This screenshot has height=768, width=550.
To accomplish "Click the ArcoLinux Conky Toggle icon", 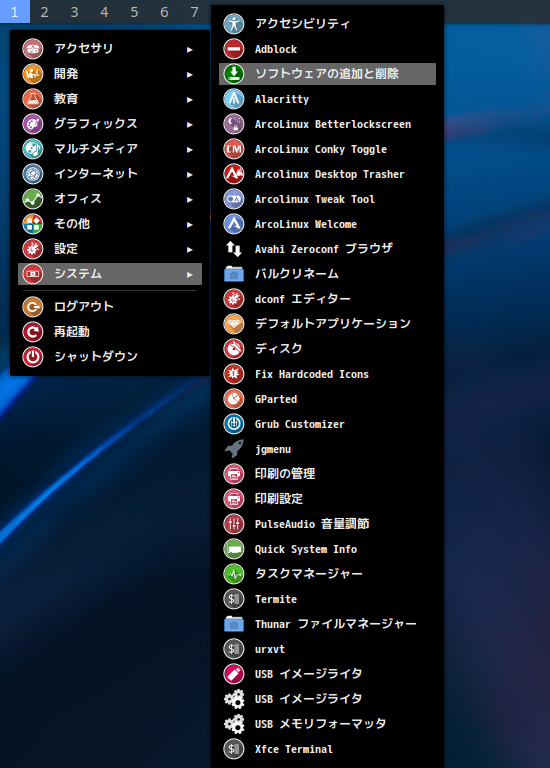I will point(234,149).
